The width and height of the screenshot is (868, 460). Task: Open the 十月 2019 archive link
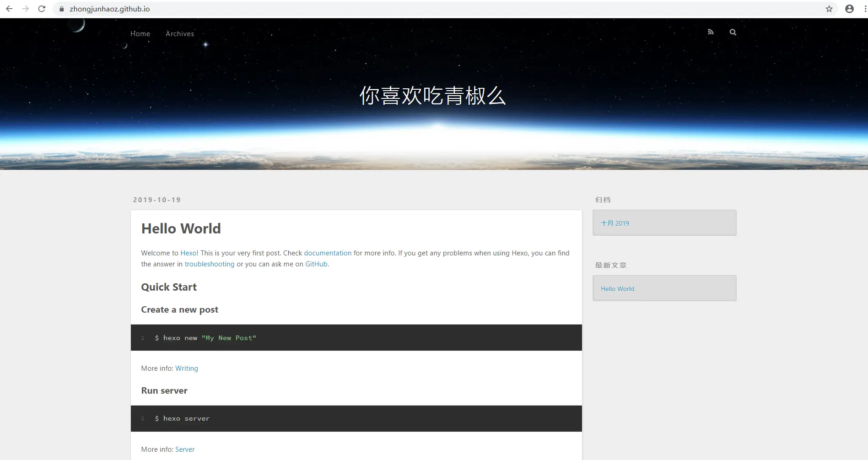pos(615,223)
